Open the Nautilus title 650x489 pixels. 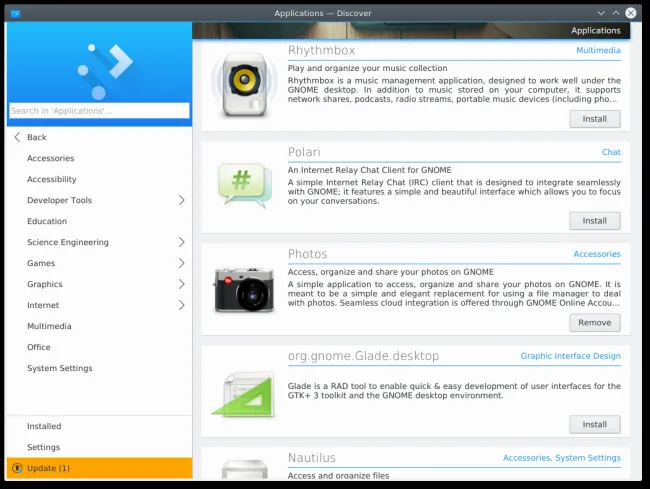pyautogui.click(x=312, y=458)
